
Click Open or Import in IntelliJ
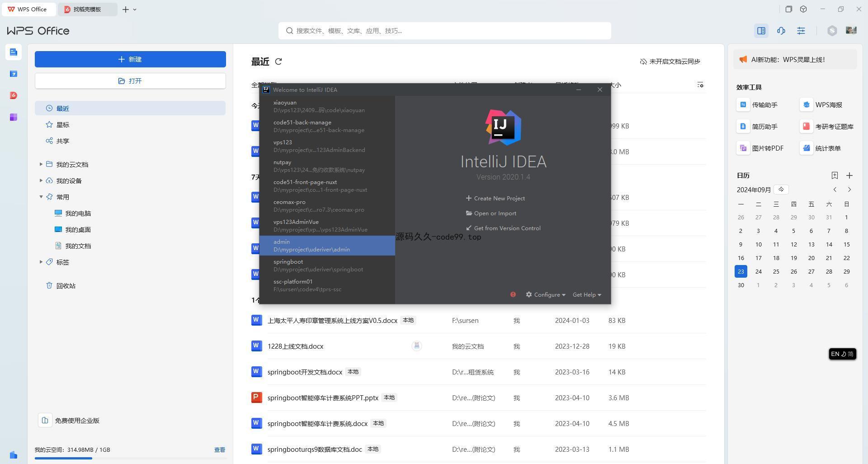491,213
